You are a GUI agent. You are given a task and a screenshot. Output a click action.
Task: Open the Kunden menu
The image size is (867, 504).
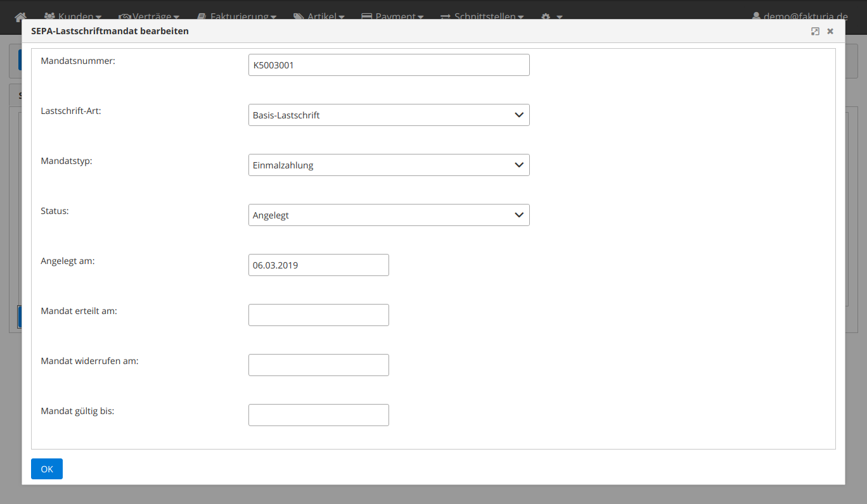(72, 16)
